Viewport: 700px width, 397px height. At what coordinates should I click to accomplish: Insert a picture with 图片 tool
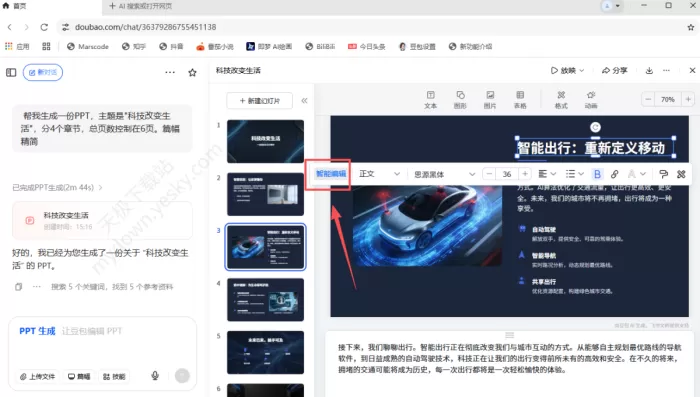[x=490, y=100]
